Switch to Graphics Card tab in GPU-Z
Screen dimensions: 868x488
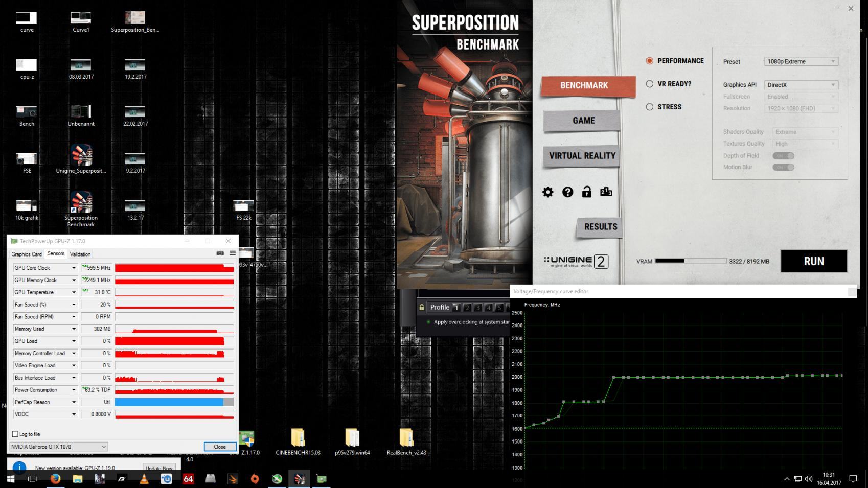tap(27, 254)
